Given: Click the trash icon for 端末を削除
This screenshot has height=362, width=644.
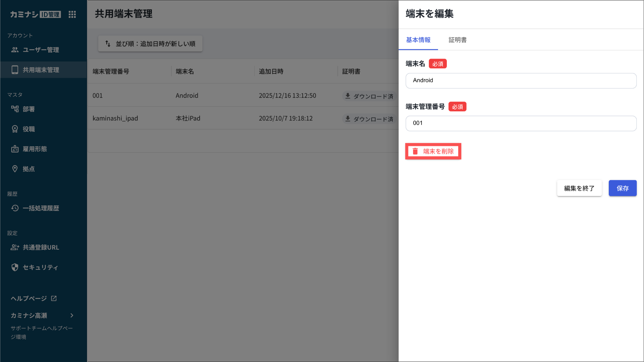Looking at the screenshot, I should [415, 151].
